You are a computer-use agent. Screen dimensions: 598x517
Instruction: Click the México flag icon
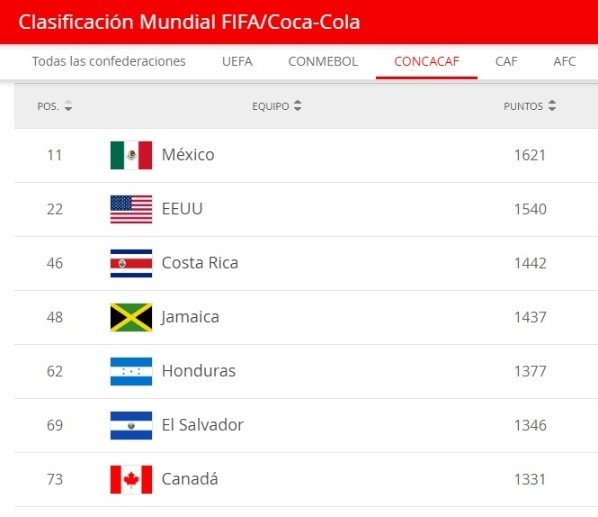131,155
